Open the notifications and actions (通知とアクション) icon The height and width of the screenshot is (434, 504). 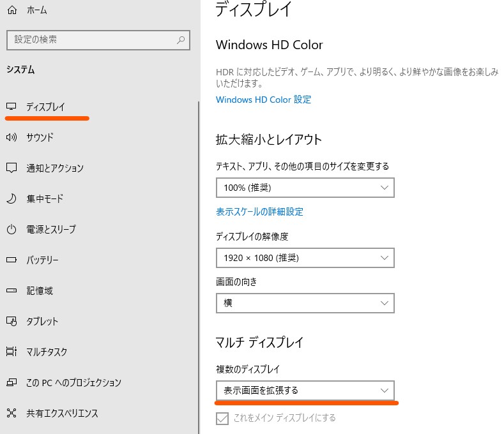coord(11,168)
